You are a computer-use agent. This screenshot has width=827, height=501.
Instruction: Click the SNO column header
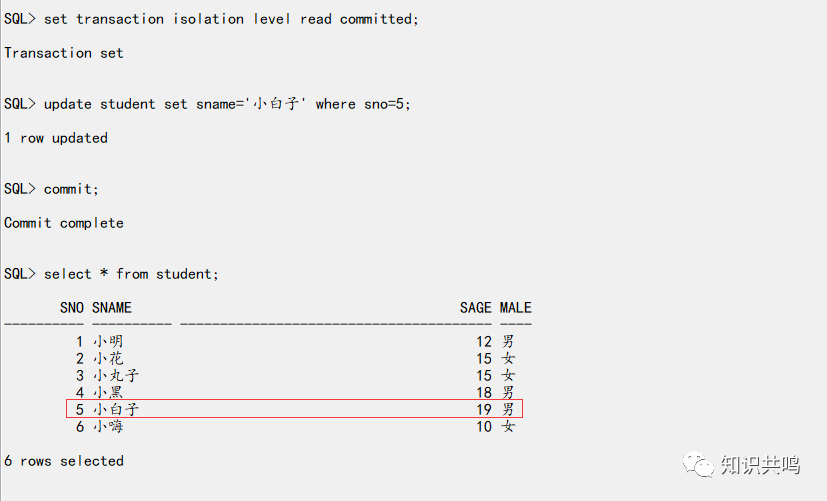[71, 307]
